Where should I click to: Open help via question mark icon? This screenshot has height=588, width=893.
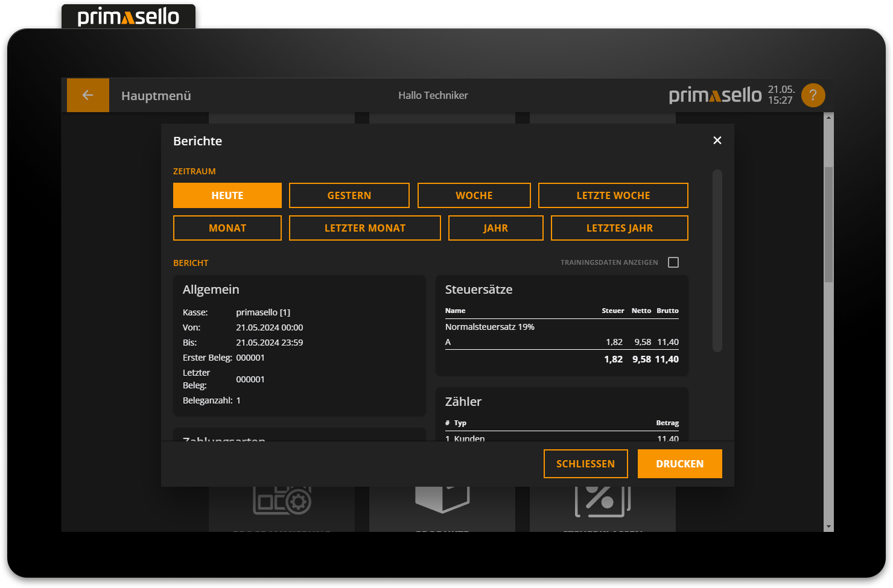pyautogui.click(x=813, y=95)
